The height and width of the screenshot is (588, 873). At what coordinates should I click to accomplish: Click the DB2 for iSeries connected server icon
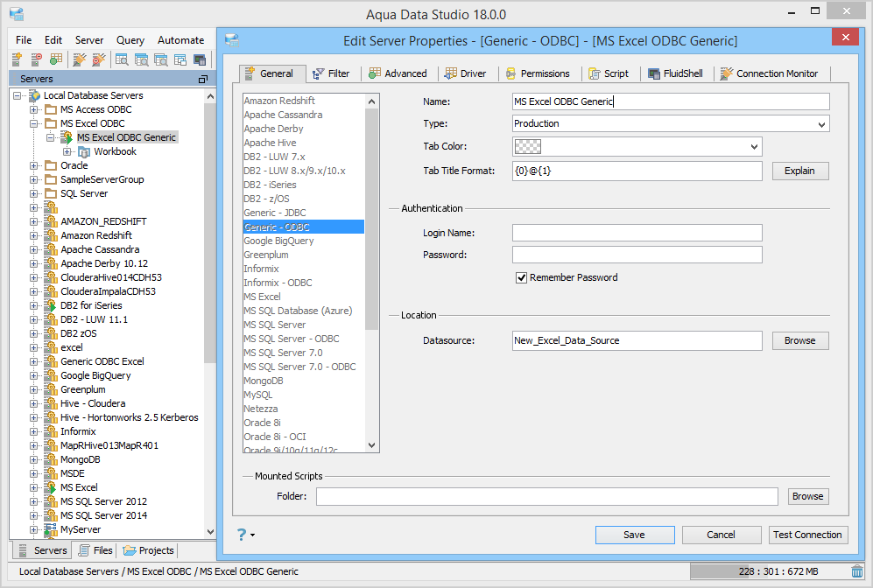[x=51, y=305]
